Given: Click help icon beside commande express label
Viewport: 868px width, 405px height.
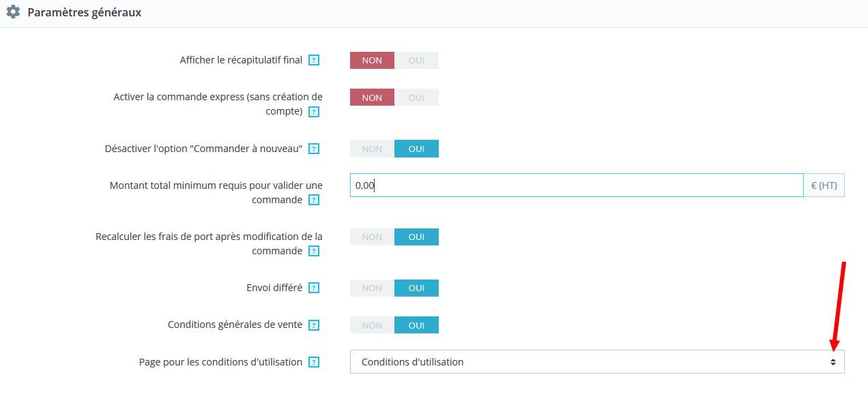Looking at the screenshot, I should pyautogui.click(x=314, y=112).
